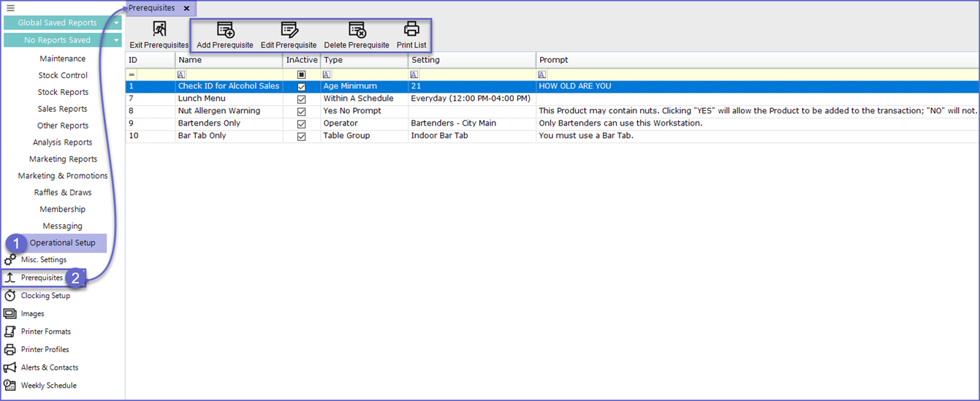The image size is (980, 401).
Task: Open Alerts & Contacts in the sidebar
Action: 49,367
